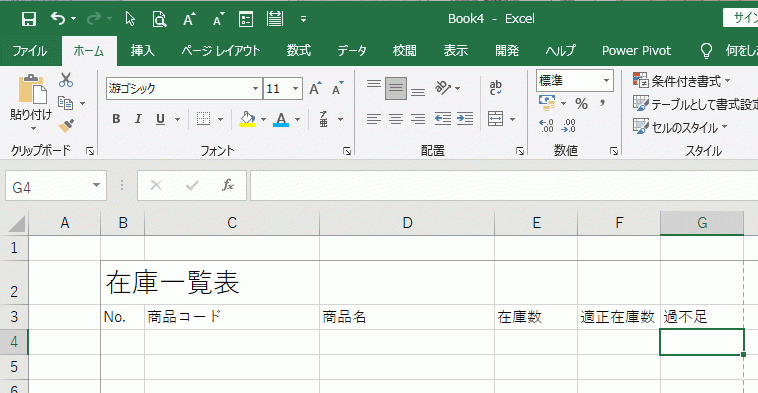Align text left
The image size is (758, 393).
[x=373, y=119]
